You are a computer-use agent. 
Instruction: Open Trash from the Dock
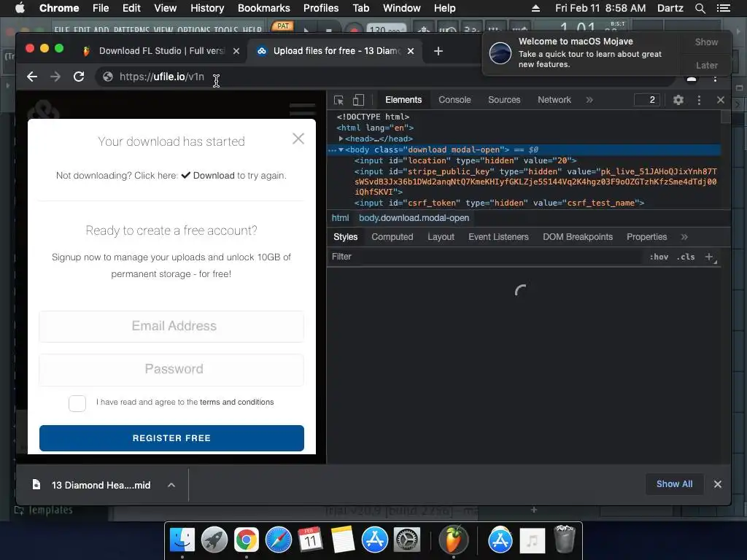565,539
